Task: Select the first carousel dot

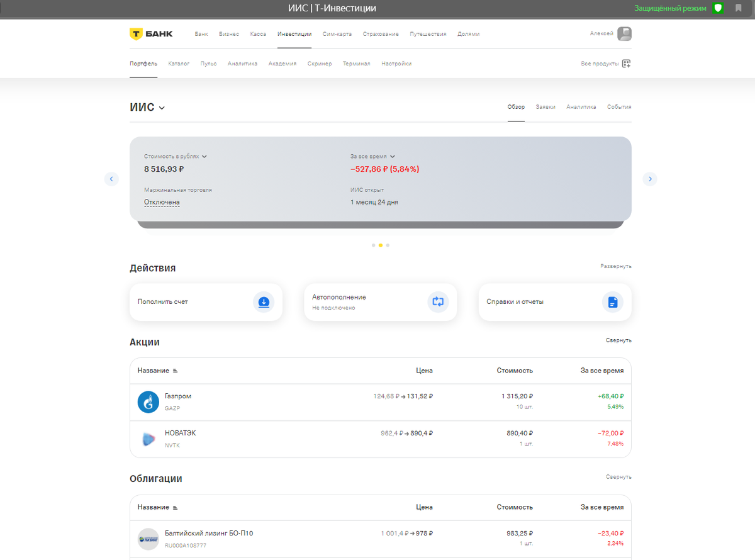Action: click(373, 245)
